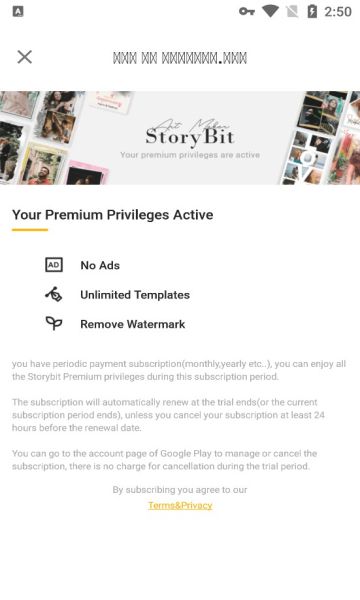Tap the No Ads AD icon
Viewport: 360px width, 600px height.
54,265
